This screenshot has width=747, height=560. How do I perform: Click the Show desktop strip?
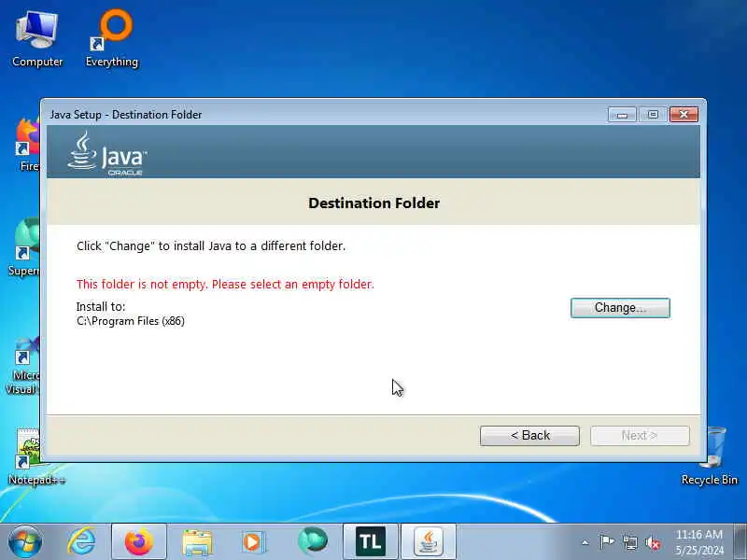pos(740,541)
